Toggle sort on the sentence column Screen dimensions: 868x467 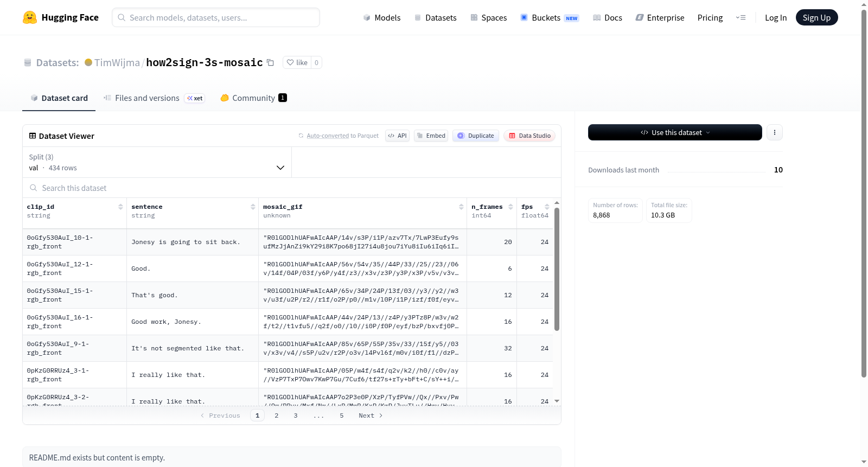253,207
